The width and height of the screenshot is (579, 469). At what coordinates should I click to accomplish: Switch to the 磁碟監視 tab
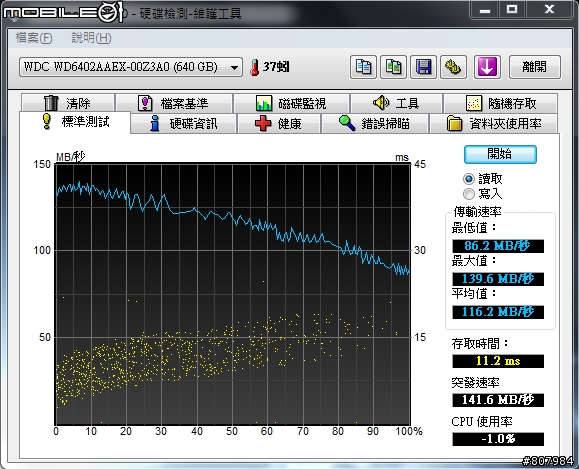coord(292,103)
